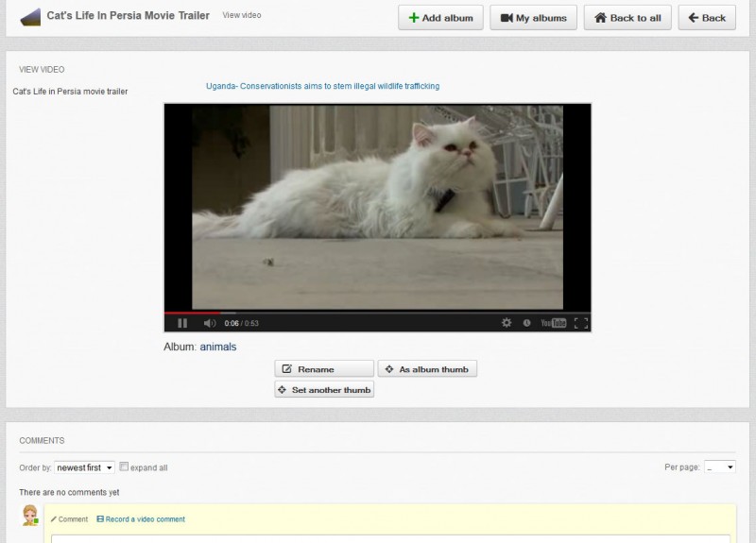Mute the video volume icon

pos(210,323)
